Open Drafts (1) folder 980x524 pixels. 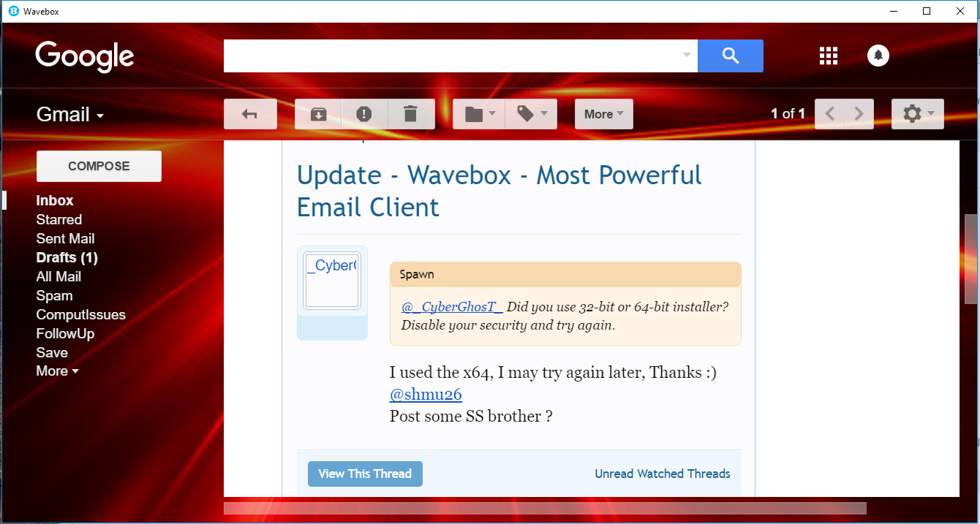pyautogui.click(x=67, y=257)
